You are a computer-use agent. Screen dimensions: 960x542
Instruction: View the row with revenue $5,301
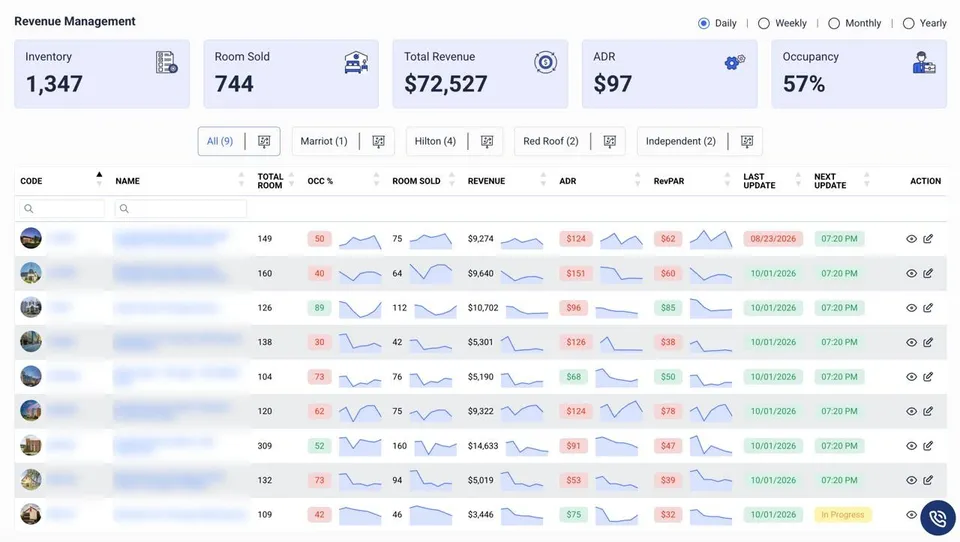(911, 342)
